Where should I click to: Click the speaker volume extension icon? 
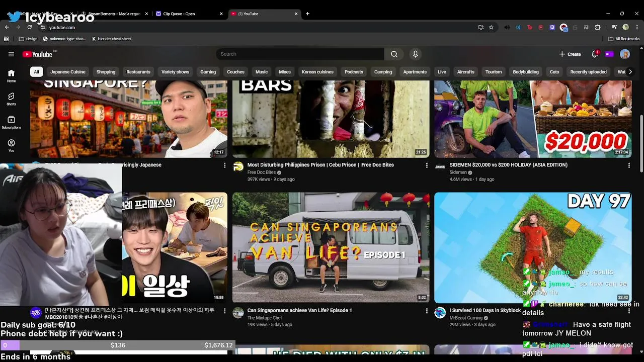pyautogui.click(x=507, y=27)
